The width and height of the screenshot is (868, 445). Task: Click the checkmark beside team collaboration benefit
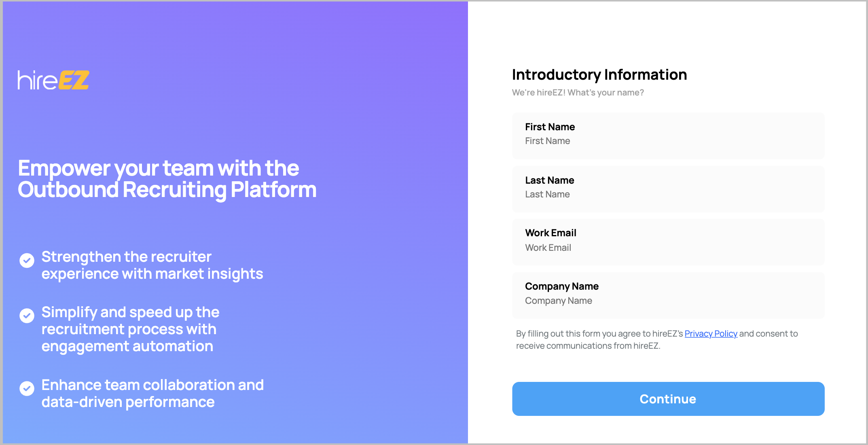(x=27, y=388)
